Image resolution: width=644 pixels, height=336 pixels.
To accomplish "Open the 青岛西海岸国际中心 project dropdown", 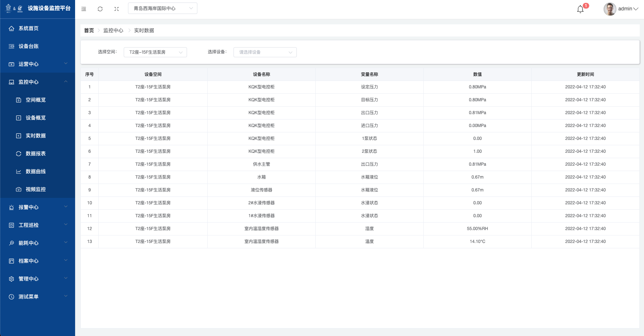I will coord(162,8).
